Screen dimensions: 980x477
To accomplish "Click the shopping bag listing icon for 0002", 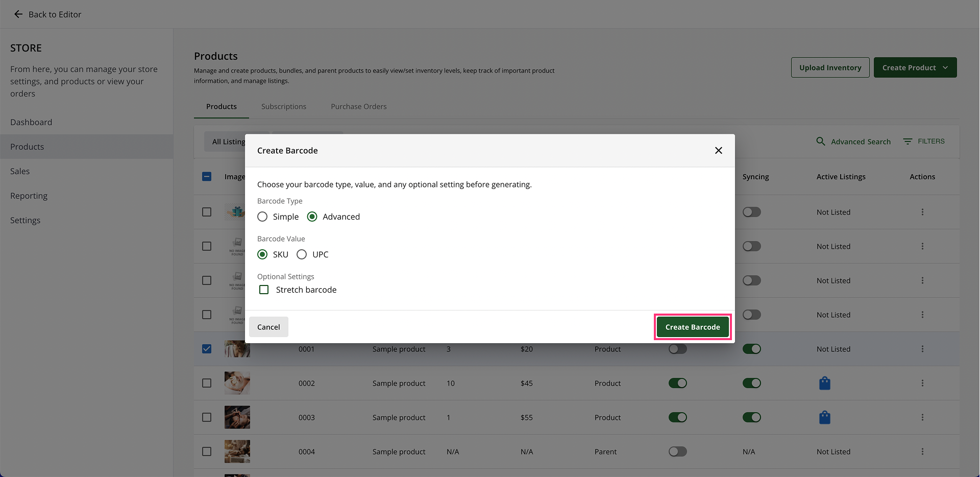I will pyautogui.click(x=824, y=383).
